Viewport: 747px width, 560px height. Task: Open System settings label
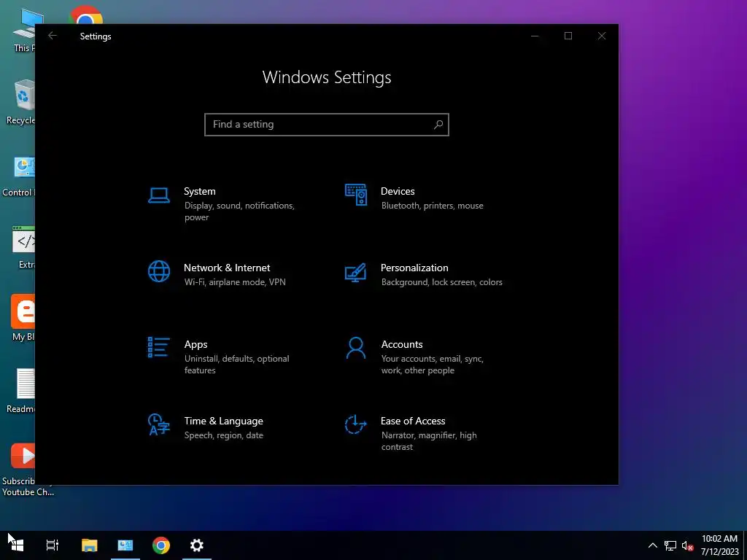(x=200, y=191)
